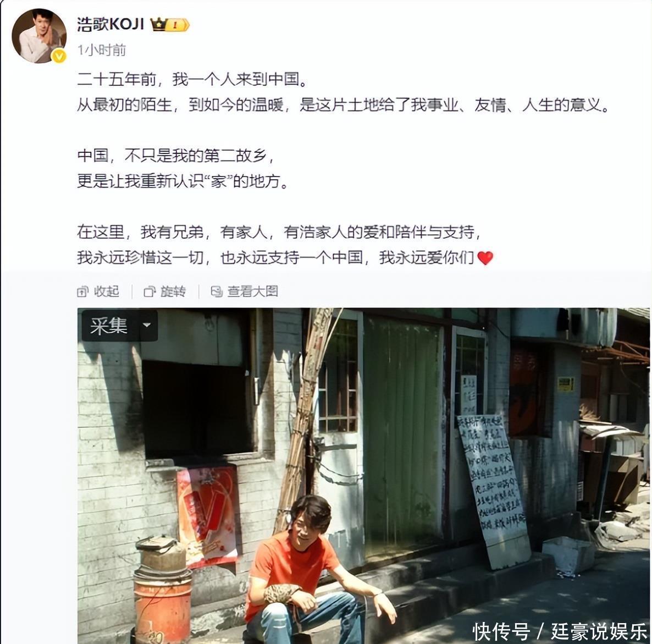The image size is (652, 644).
Task: Click the handwritten signboard in the photo
Action: (494, 490)
